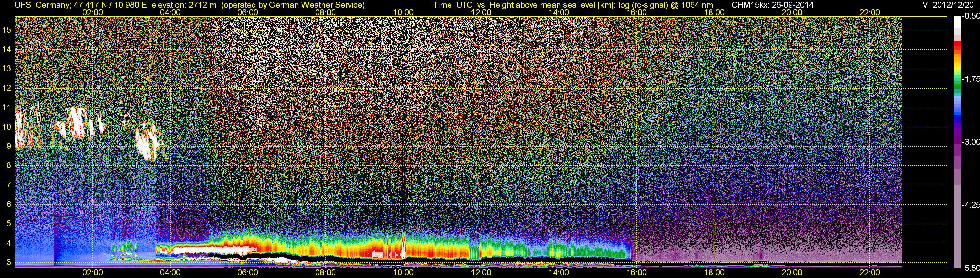Click the 16:00 label on bottom axis
This screenshot has height=278, width=980.
pyautogui.click(x=636, y=273)
